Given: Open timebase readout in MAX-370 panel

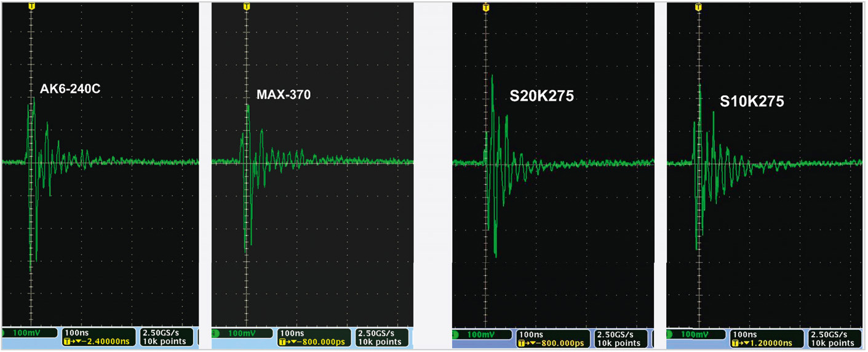Looking at the screenshot, I should (x=314, y=337).
